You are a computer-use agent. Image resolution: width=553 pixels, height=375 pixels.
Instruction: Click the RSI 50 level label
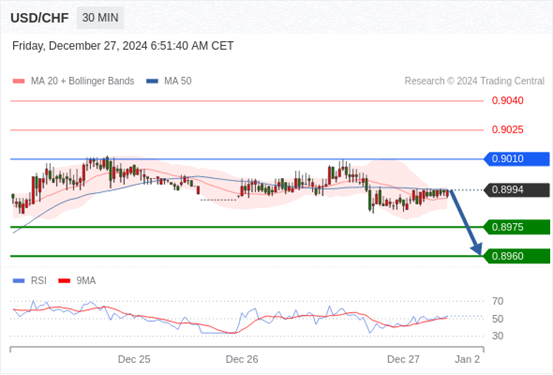point(498,319)
